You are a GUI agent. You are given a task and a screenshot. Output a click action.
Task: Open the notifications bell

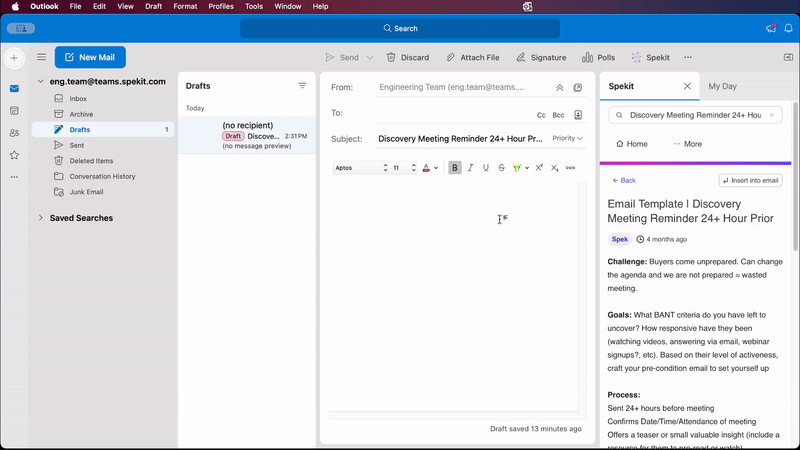coord(788,28)
